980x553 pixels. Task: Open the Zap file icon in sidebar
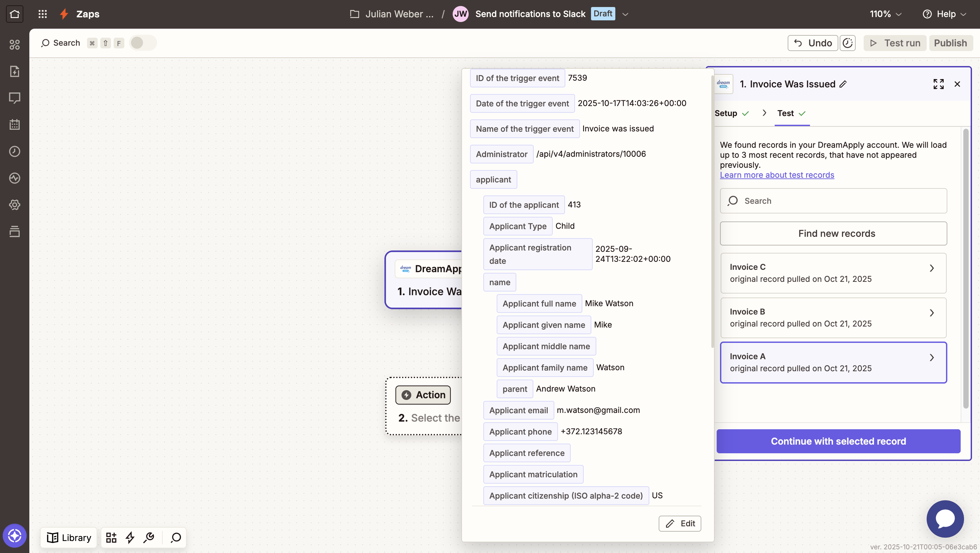tap(14, 71)
